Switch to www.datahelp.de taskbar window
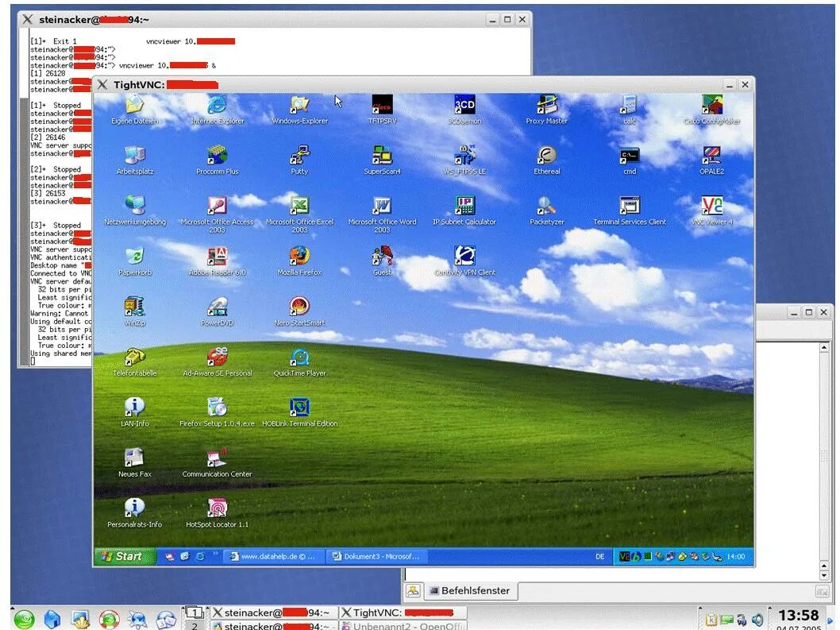The width and height of the screenshot is (840, 630). pyautogui.click(x=273, y=557)
